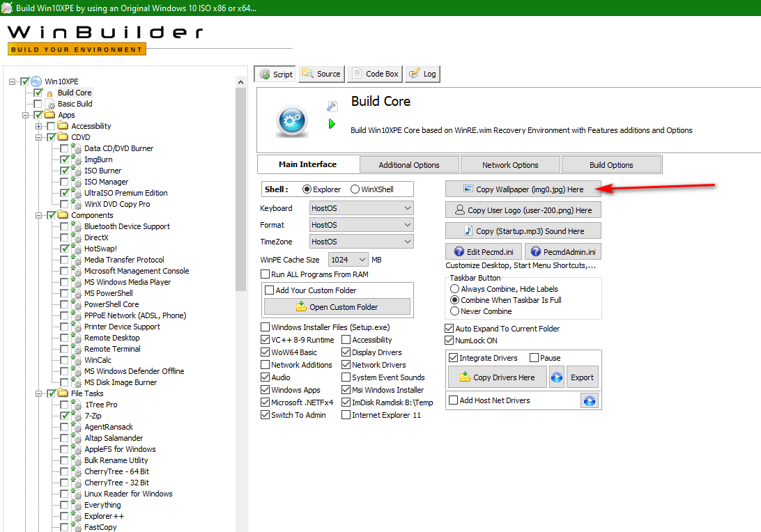
Task: Check the UltraISO Premium Edition tree checkbox
Action: tap(65, 193)
